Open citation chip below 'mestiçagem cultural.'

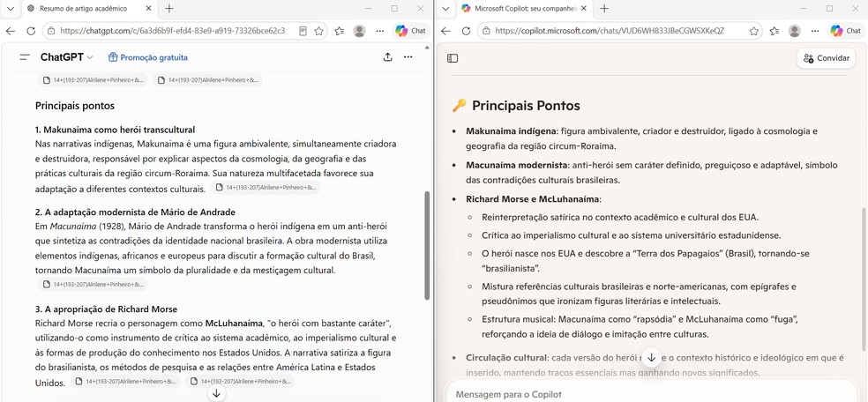click(93, 284)
